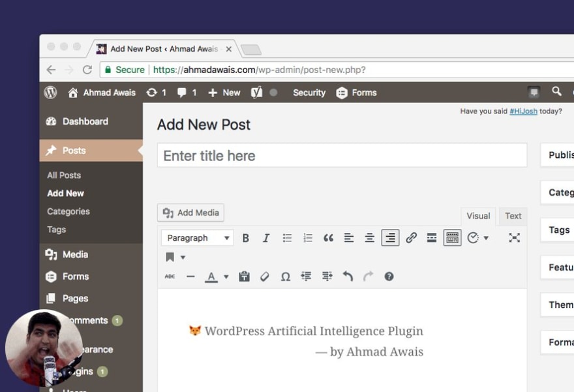Apply blockquote formatting
Image resolution: width=574 pixels, height=392 pixels.
coord(328,238)
